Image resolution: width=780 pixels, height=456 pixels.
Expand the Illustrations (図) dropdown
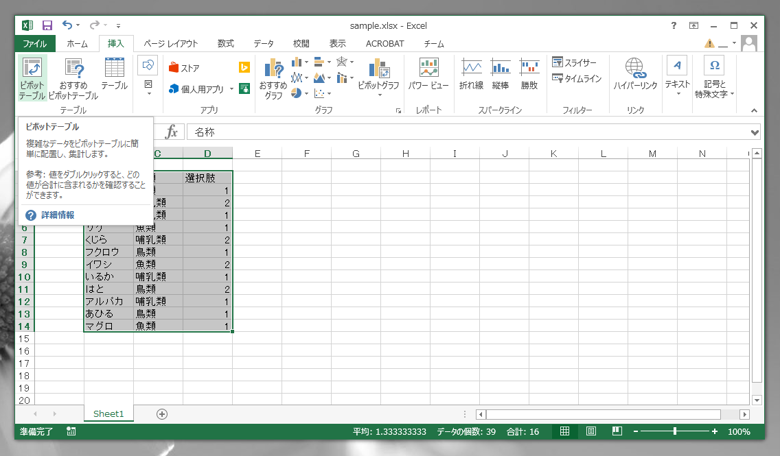pyautogui.click(x=148, y=93)
